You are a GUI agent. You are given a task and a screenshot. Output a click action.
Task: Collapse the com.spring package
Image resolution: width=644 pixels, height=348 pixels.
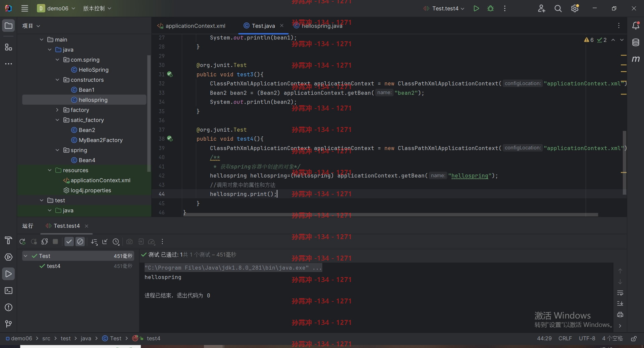click(x=57, y=60)
